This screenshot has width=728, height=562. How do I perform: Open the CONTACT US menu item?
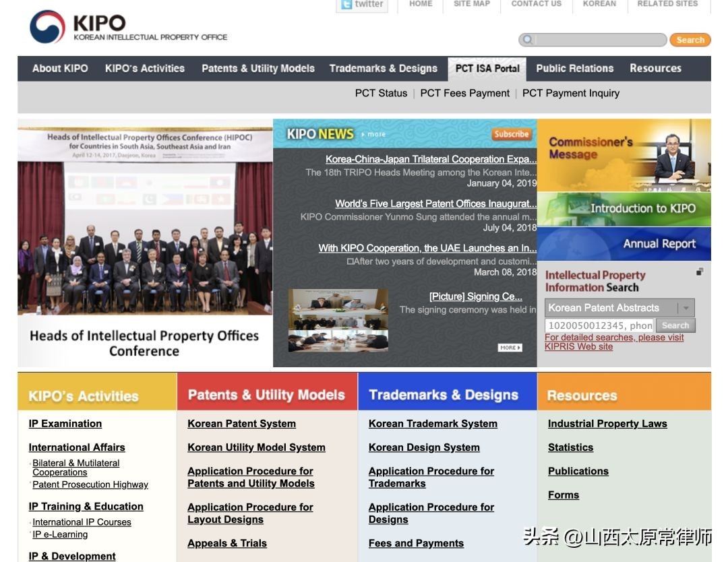(x=536, y=3)
